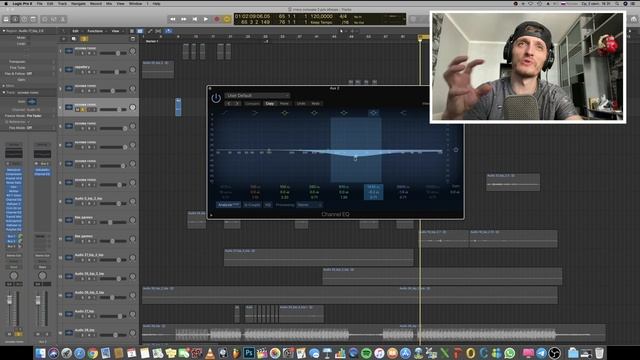640x360 pixels.
Task: Open the Processing Stereo dropdown
Action: [x=309, y=204]
